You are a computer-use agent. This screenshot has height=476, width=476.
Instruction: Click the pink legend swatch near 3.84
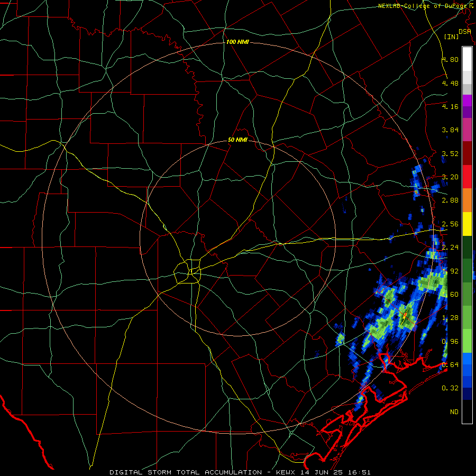(467, 130)
